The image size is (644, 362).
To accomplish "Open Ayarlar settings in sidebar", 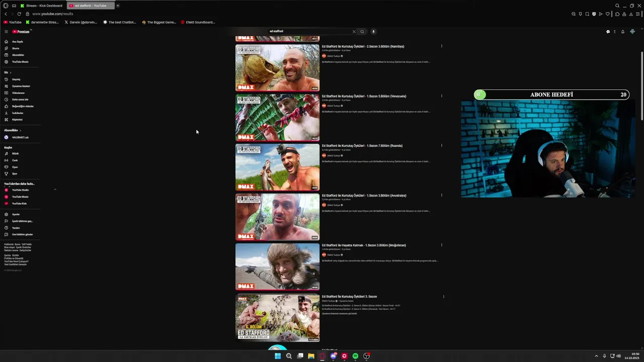I will [x=16, y=214].
